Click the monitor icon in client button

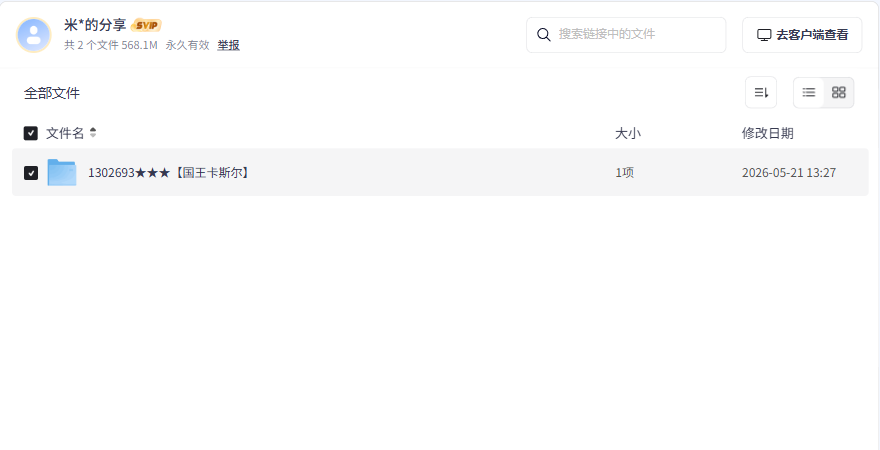coord(764,35)
